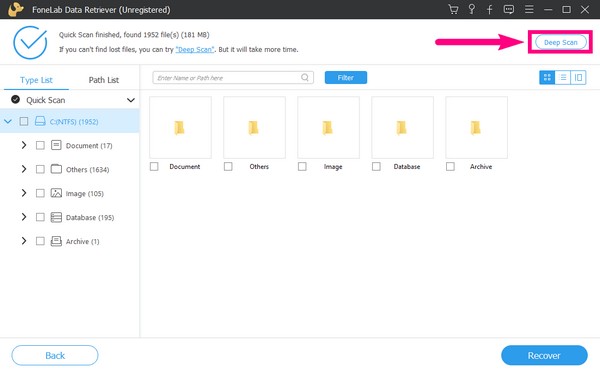
Task: Click the Filter button
Action: tap(346, 78)
